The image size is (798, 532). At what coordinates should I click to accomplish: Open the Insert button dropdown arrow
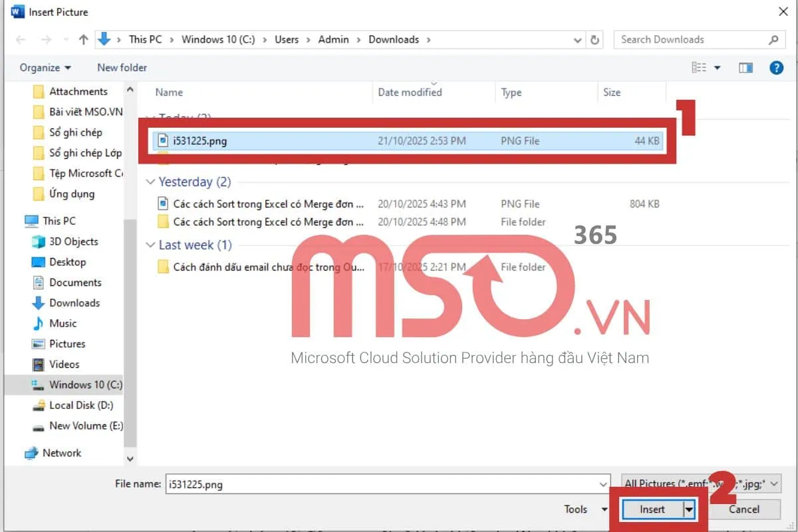(x=690, y=509)
